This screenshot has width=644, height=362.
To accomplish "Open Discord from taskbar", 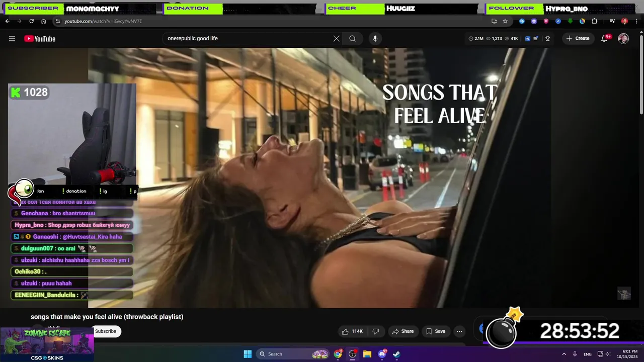I will coord(382,354).
